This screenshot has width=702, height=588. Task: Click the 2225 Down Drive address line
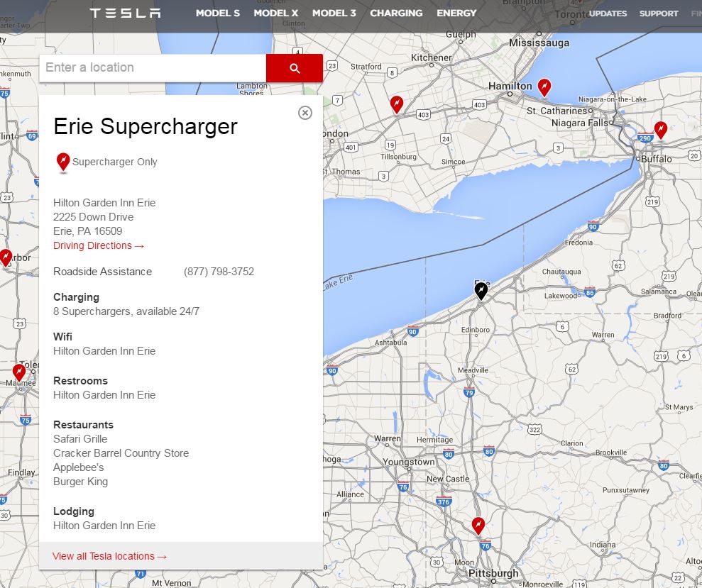pos(93,217)
